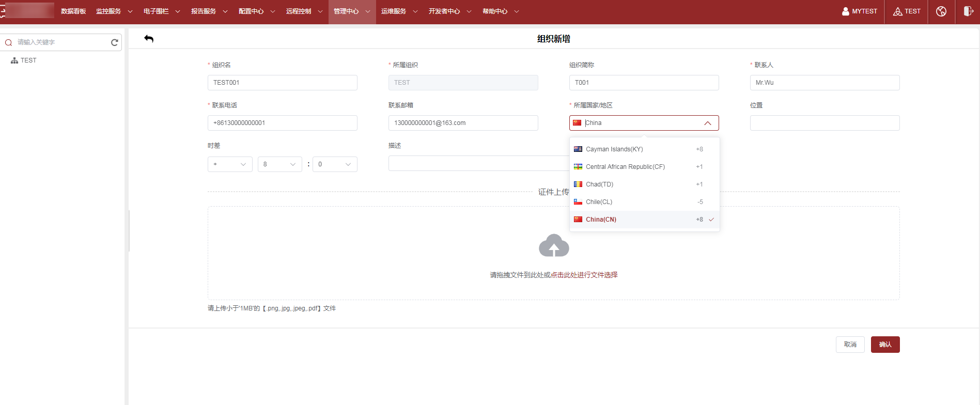
Task: Collapse the country/region dropdown
Action: (x=707, y=123)
